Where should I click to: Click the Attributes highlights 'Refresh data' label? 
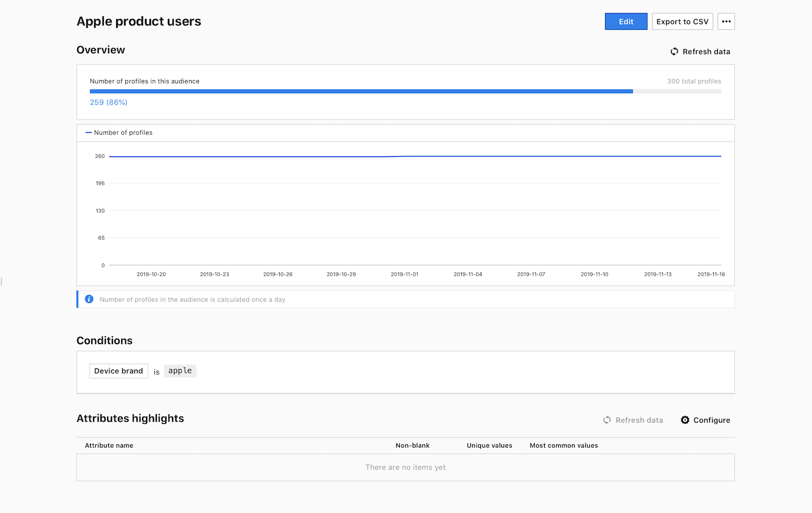pyautogui.click(x=639, y=420)
